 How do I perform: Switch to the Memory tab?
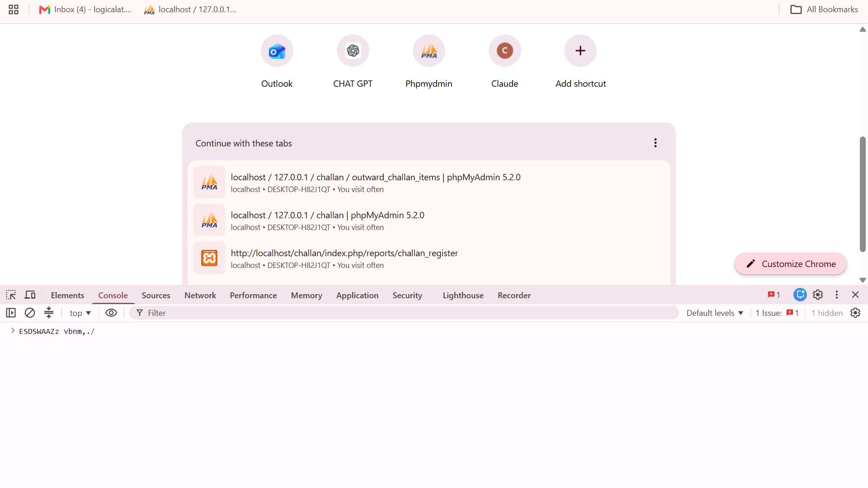coord(307,296)
